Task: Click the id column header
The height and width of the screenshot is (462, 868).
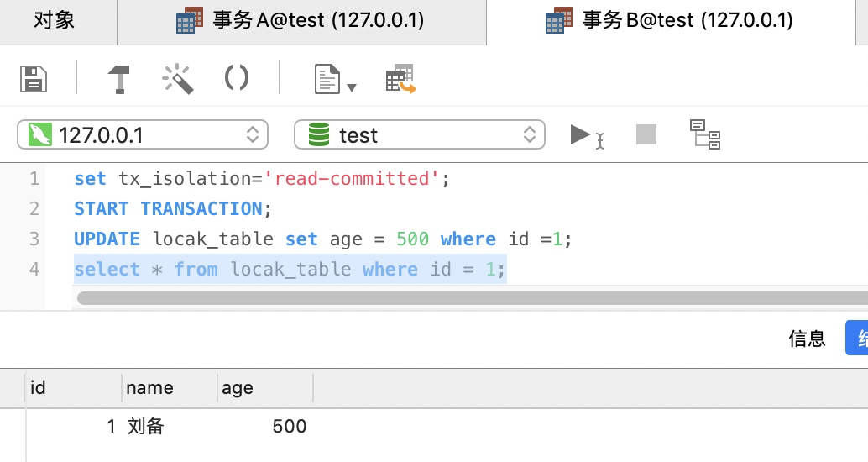Action: pyautogui.click(x=73, y=388)
